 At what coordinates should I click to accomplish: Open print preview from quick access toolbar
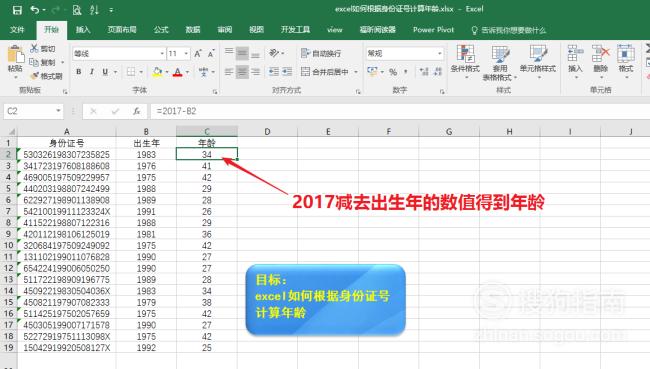(77, 10)
